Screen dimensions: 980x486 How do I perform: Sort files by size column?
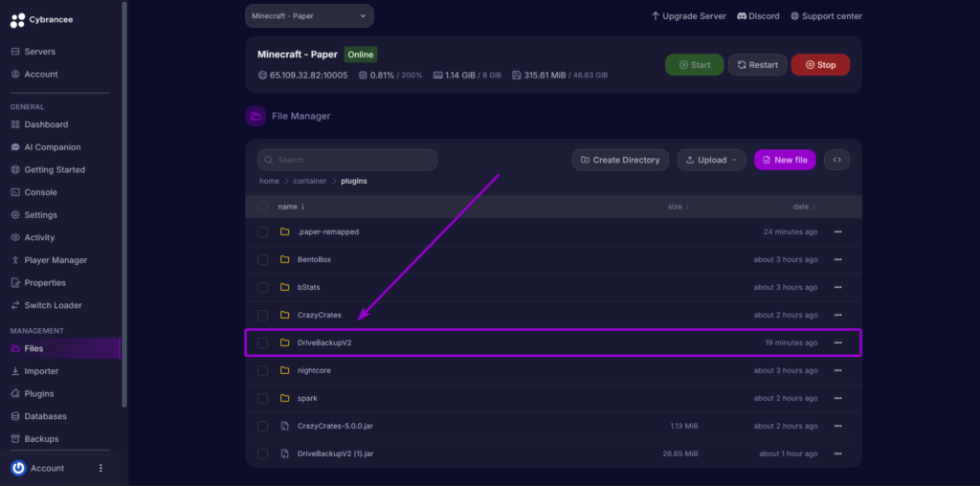click(679, 207)
